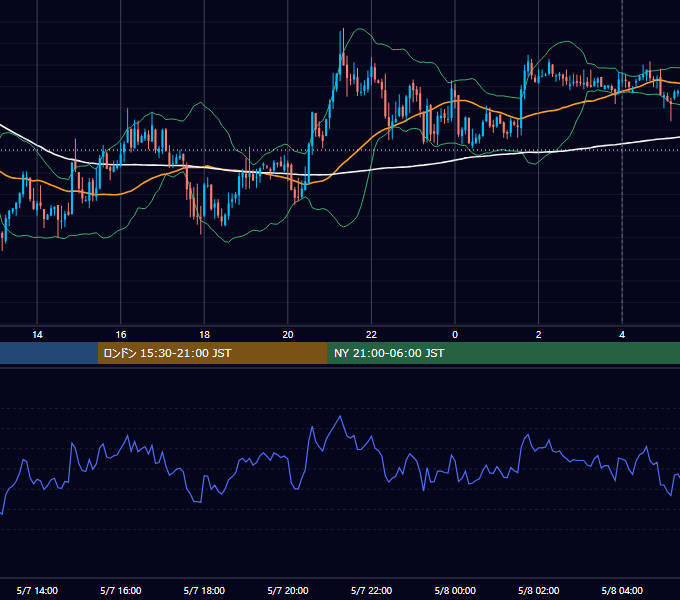Click the 0 hour axis label
This screenshot has height=600, width=680.
coord(455,335)
